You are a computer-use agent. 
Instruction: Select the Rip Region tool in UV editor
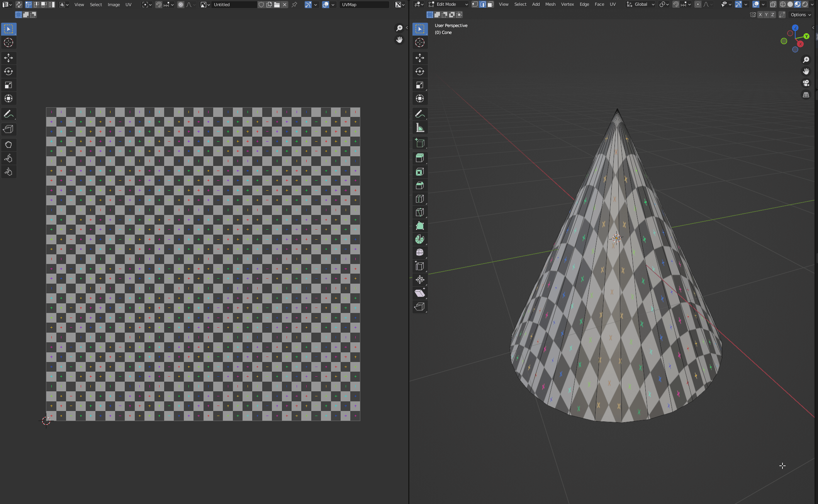pyautogui.click(x=8, y=129)
